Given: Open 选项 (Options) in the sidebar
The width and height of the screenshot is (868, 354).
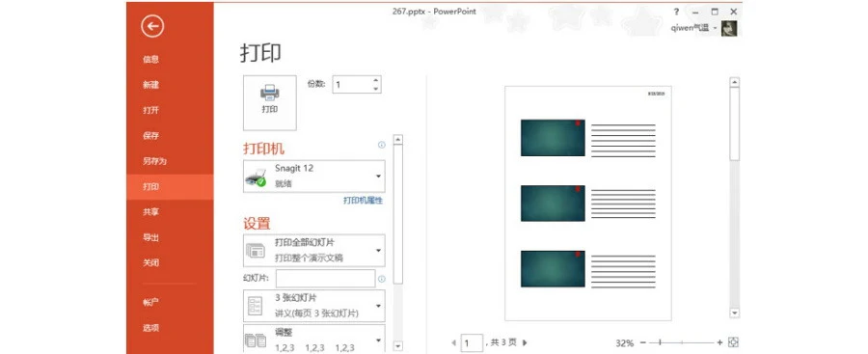Looking at the screenshot, I should [x=150, y=328].
